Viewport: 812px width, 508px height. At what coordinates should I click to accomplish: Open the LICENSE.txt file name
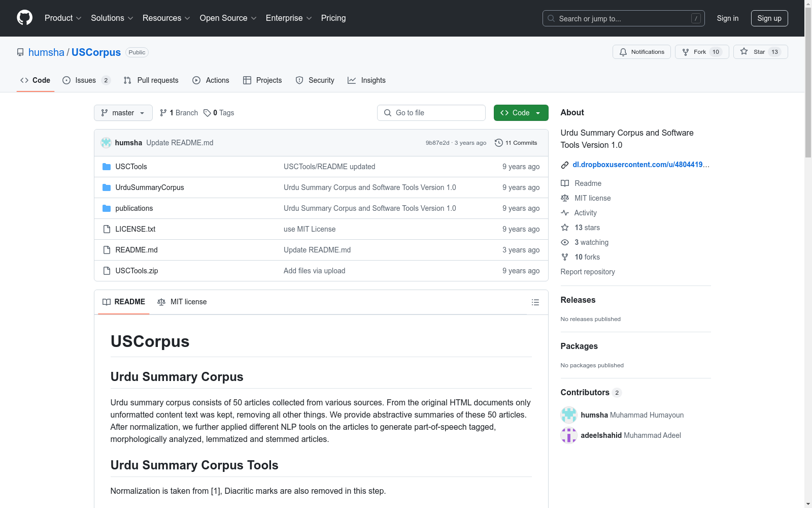[x=135, y=229]
